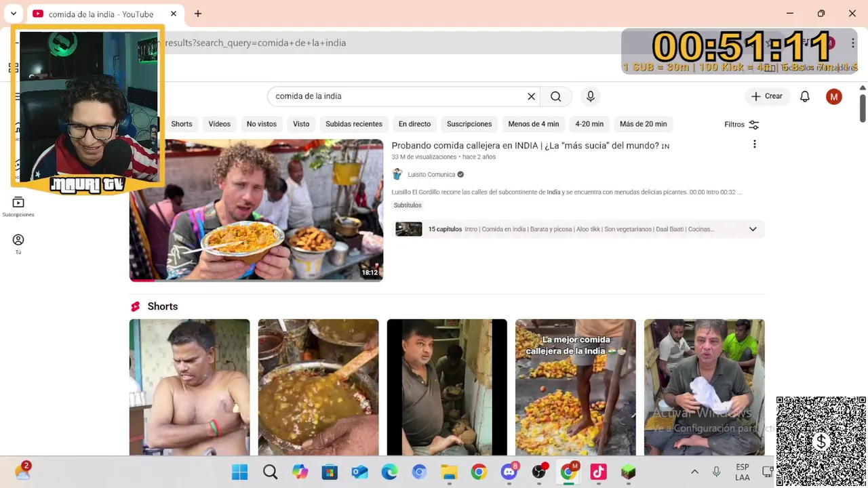Click the Shorts section heading
The width and height of the screenshot is (868, 488).
click(163, 306)
